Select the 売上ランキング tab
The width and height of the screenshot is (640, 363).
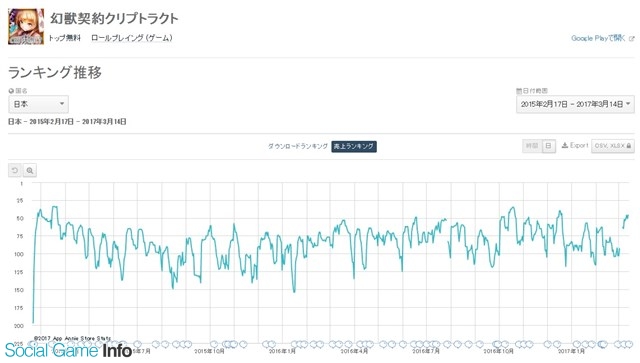coord(354,146)
